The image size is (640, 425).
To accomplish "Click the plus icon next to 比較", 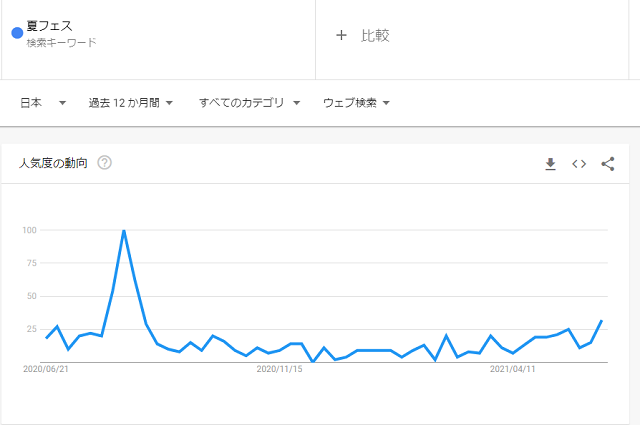I will tap(341, 36).
